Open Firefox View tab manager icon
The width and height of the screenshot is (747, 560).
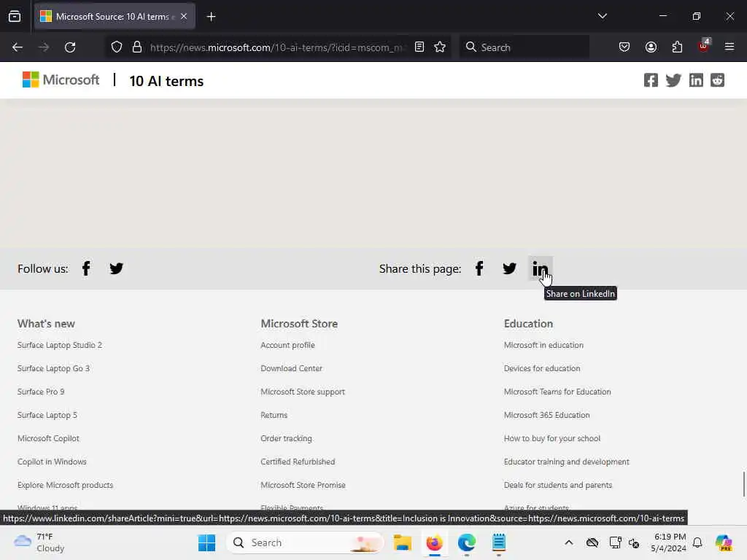[x=15, y=17]
